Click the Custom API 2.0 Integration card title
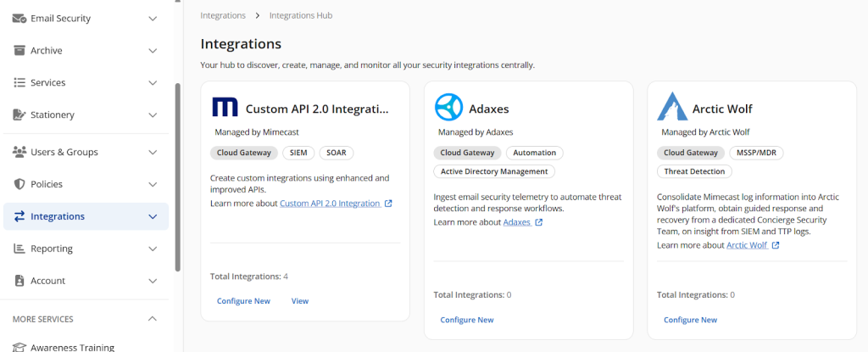The image size is (868, 352). point(317,109)
